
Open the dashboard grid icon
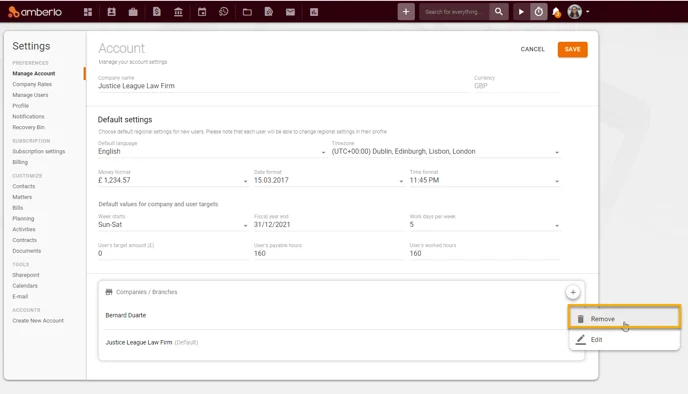pyautogui.click(x=88, y=12)
